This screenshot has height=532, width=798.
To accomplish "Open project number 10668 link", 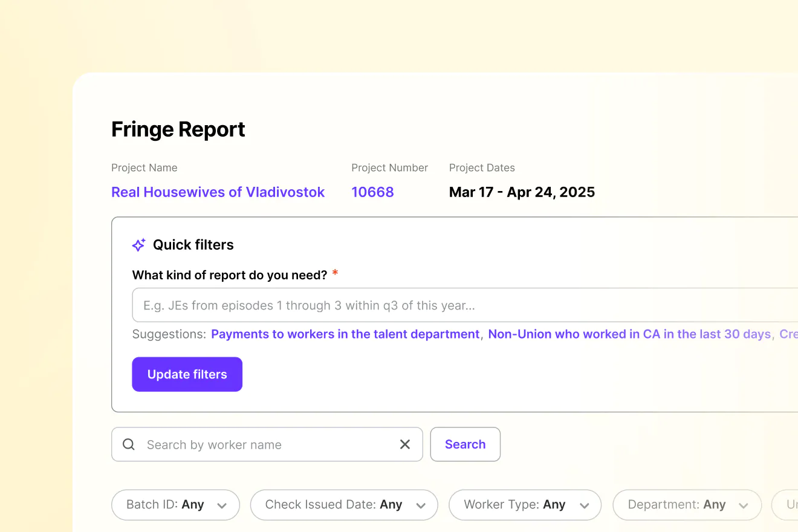I will (x=372, y=192).
